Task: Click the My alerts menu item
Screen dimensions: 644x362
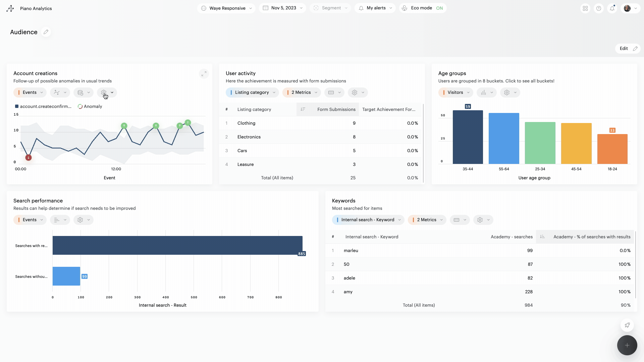Action: pos(376,8)
